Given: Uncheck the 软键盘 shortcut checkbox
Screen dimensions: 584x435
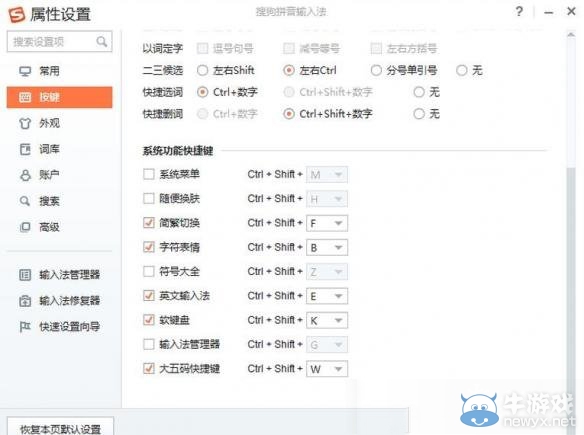Looking at the screenshot, I should (x=149, y=320).
